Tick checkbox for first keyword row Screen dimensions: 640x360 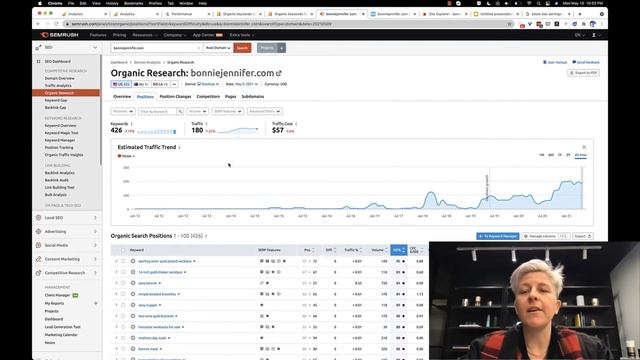[x=123, y=261]
